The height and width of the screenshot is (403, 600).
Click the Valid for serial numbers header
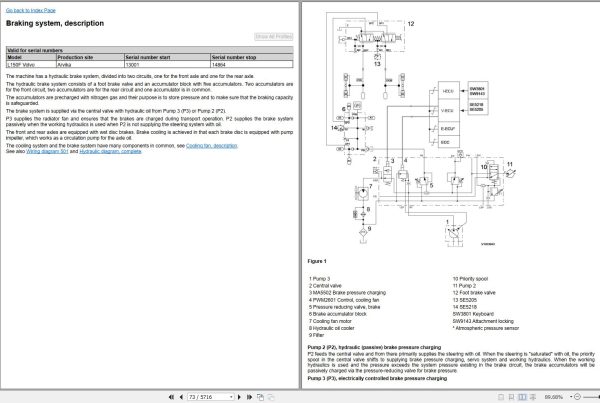click(150, 50)
